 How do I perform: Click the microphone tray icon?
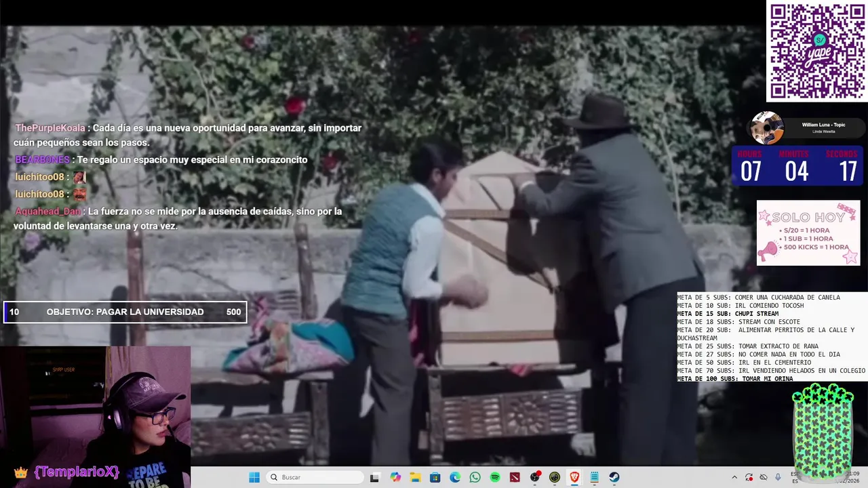(x=778, y=477)
